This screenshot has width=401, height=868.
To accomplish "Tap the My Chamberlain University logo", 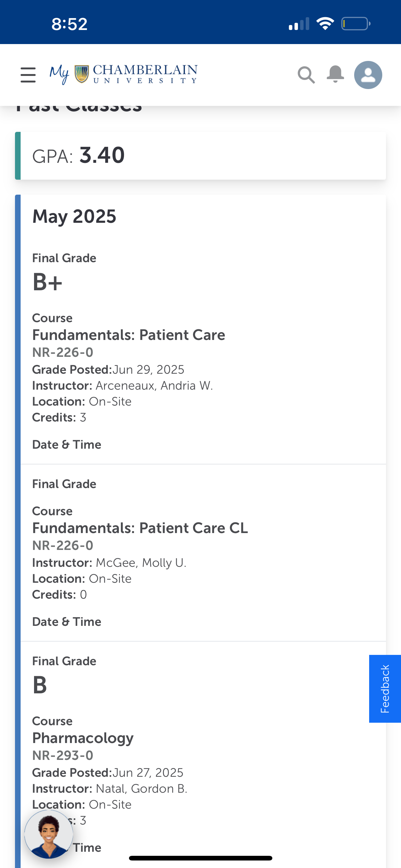I will pyautogui.click(x=123, y=74).
